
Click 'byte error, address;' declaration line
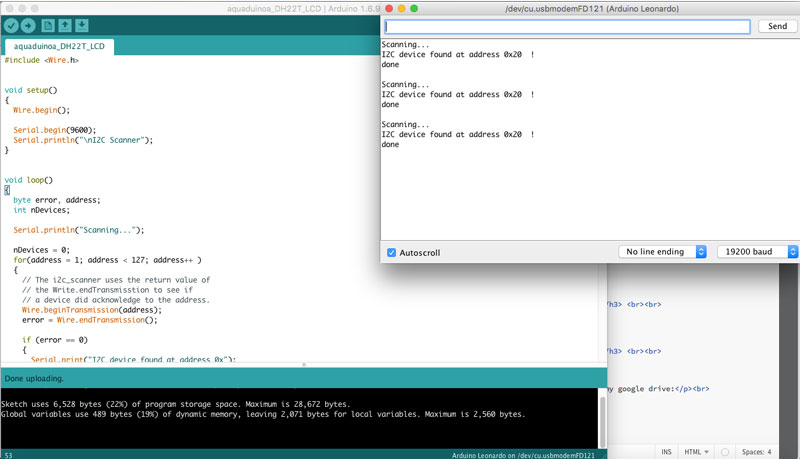pos(57,200)
